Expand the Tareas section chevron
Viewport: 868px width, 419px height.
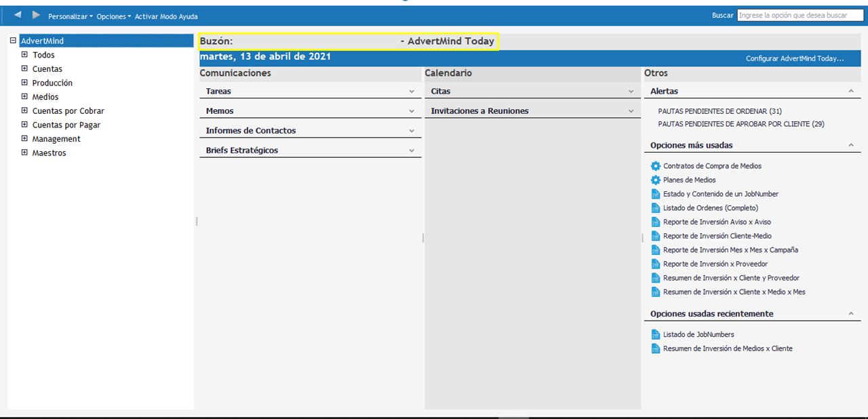[412, 92]
